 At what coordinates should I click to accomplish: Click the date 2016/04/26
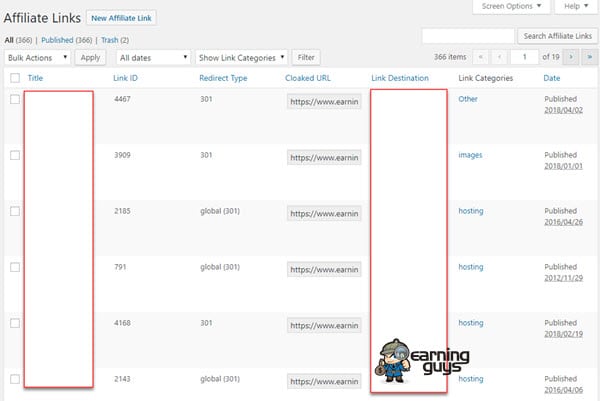point(563,222)
